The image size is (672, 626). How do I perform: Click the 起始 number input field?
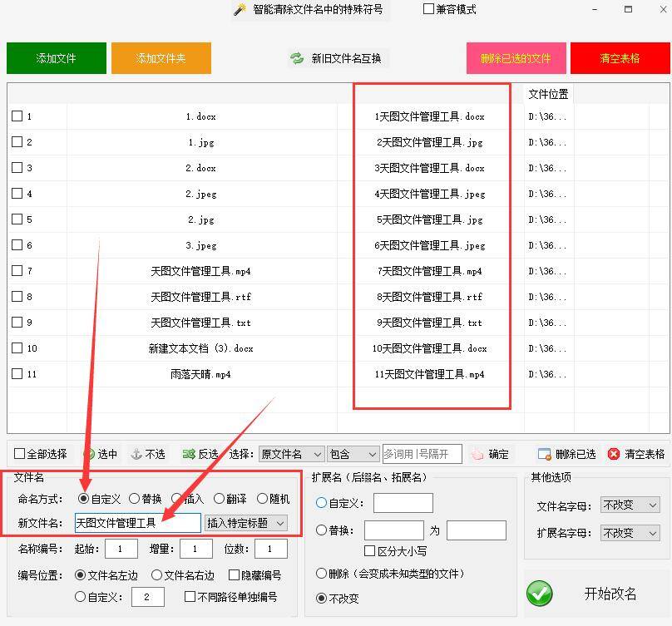(121, 549)
